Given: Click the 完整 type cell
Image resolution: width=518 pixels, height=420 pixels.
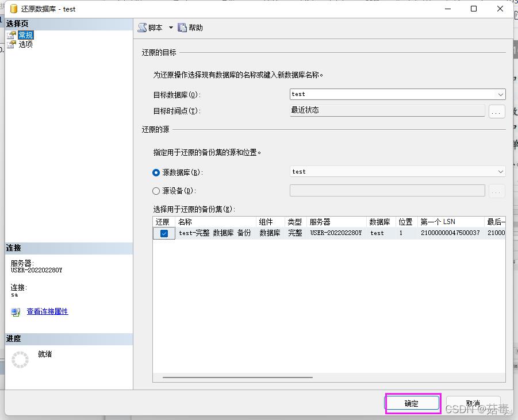Looking at the screenshot, I should 295,233.
